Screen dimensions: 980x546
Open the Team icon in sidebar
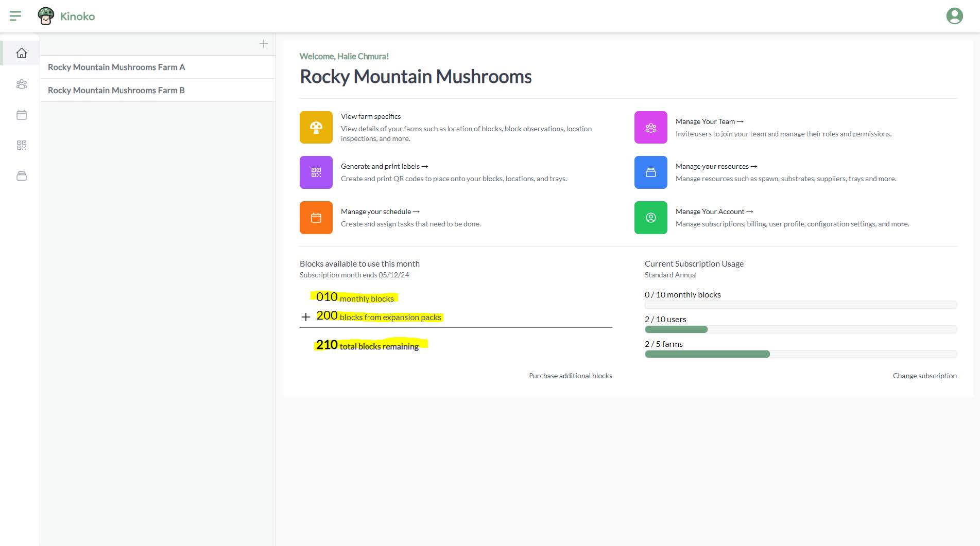click(x=21, y=84)
